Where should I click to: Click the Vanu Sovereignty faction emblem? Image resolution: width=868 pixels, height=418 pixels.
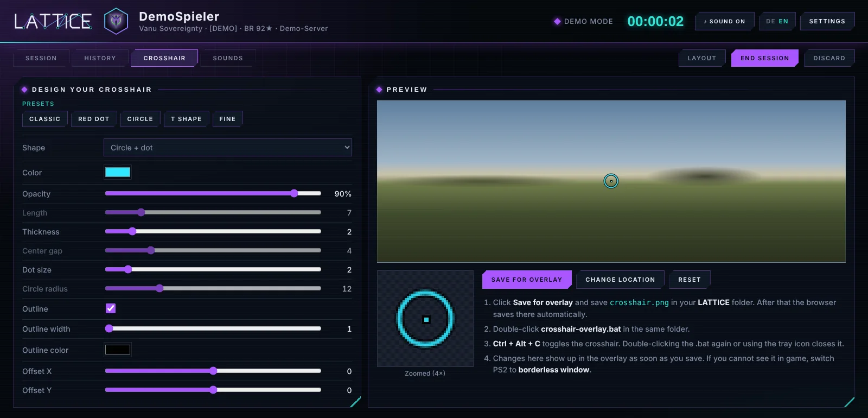116,21
